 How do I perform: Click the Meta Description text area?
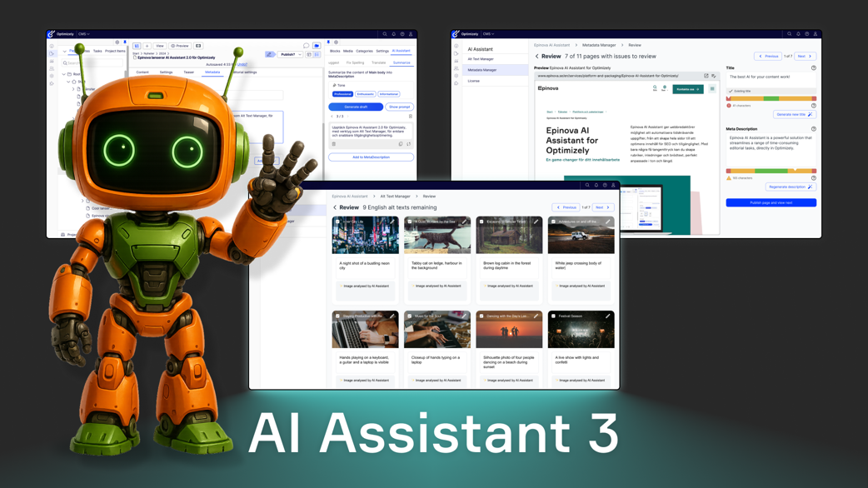point(771,149)
